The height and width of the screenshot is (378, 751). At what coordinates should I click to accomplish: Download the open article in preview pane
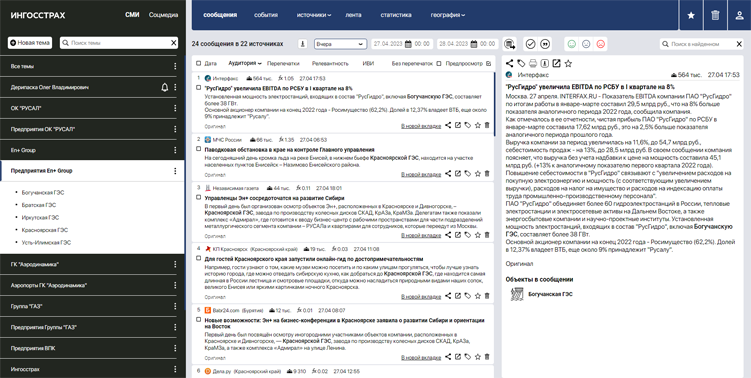click(545, 63)
